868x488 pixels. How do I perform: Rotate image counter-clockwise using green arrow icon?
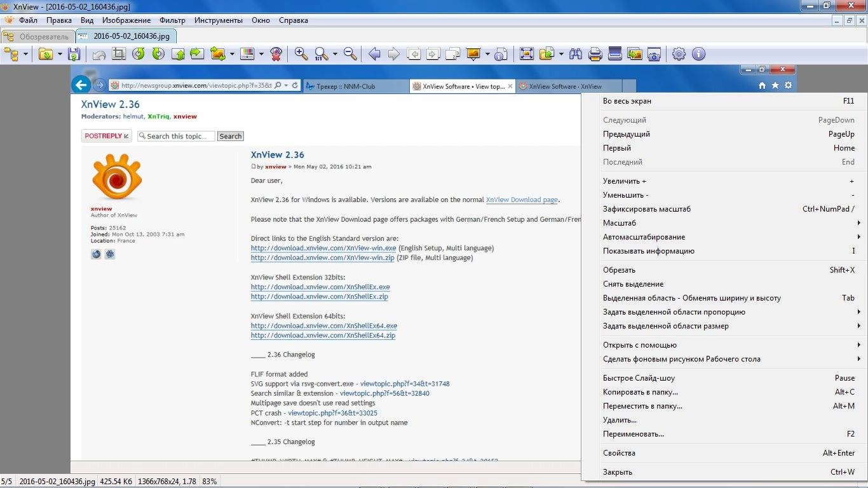pyautogui.click(x=139, y=55)
